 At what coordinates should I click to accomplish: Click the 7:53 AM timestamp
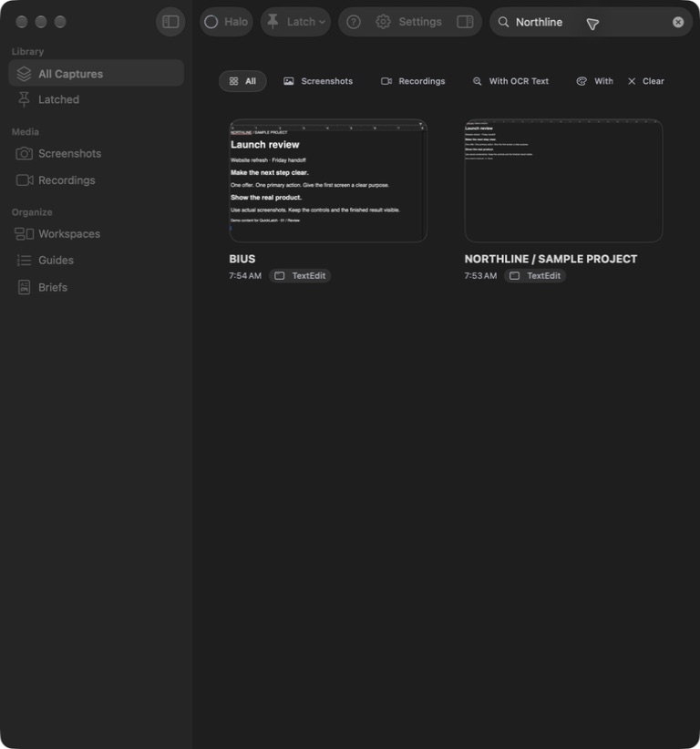480,275
